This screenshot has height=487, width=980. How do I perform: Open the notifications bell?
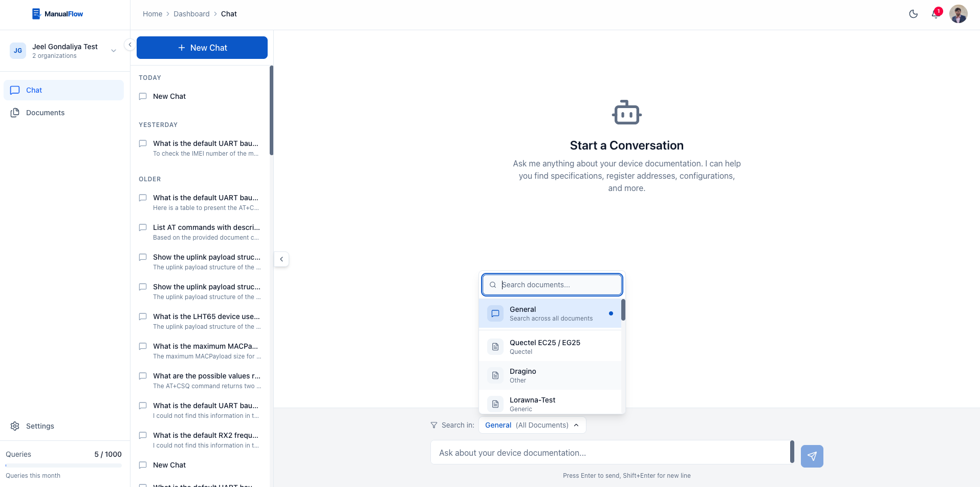(x=935, y=14)
